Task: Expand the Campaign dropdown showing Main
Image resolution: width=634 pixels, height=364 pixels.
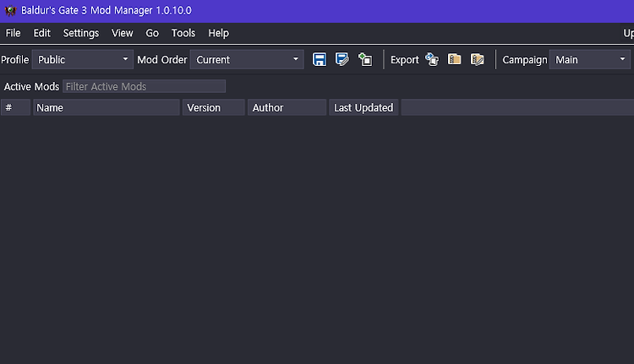Action: tap(589, 60)
